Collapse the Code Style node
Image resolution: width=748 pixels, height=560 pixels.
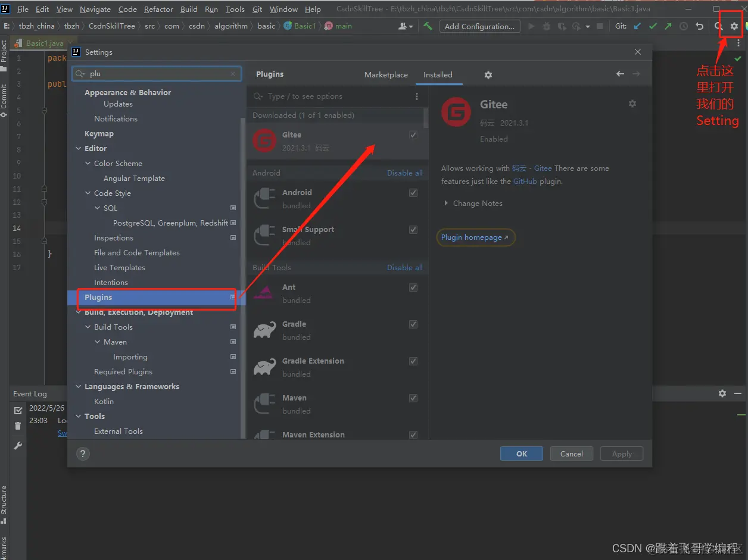tap(88, 193)
